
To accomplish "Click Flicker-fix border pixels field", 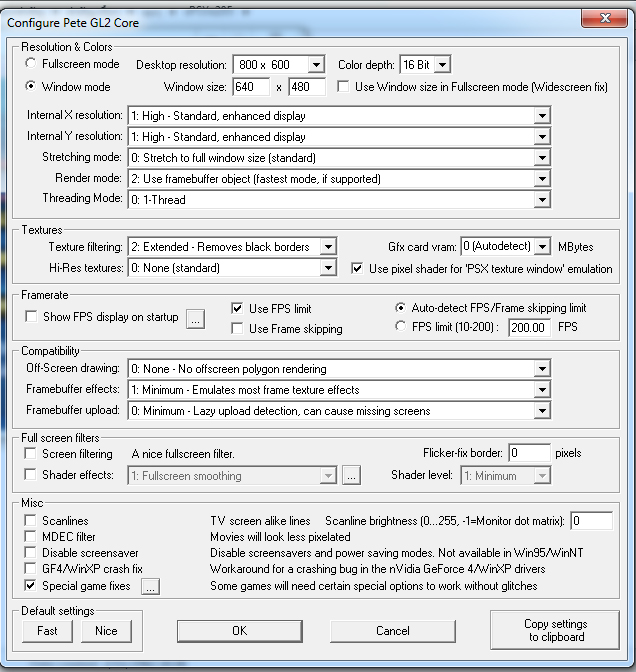I will (x=529, y=453).
